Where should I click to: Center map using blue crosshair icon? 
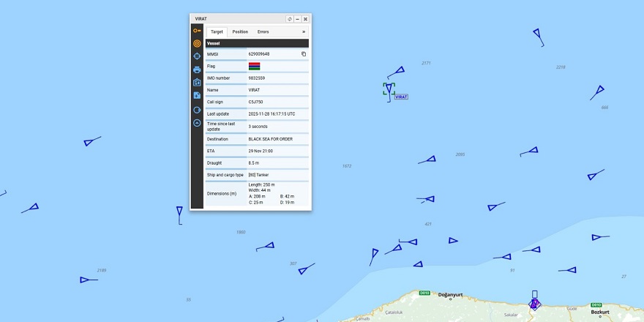pos(197,56)
